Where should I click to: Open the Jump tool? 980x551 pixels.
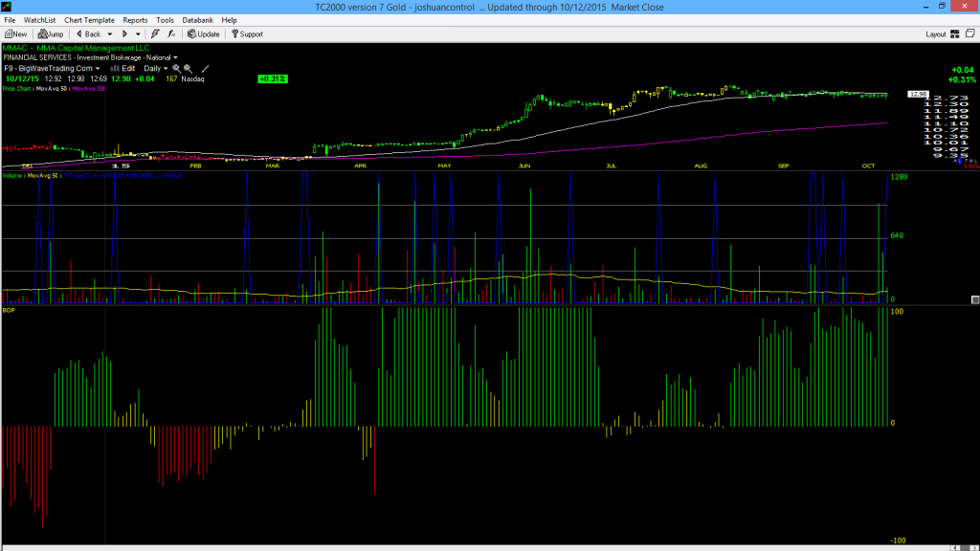[51, 34]
